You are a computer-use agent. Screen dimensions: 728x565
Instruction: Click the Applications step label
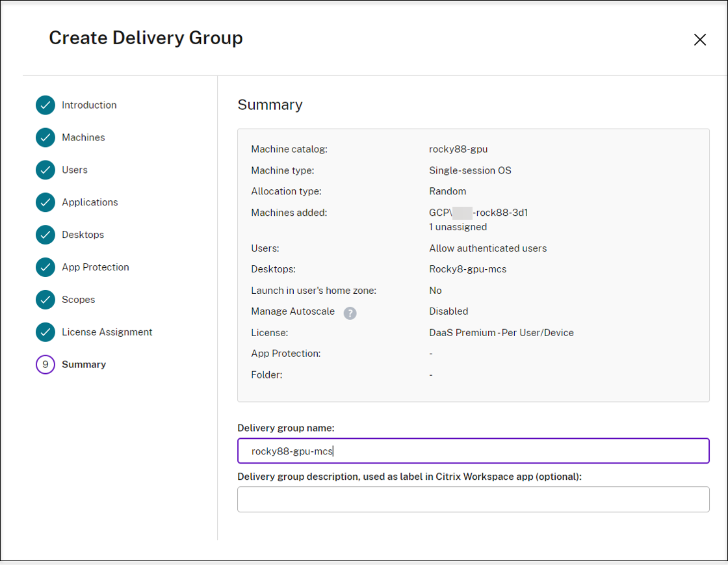pos(89,202)
